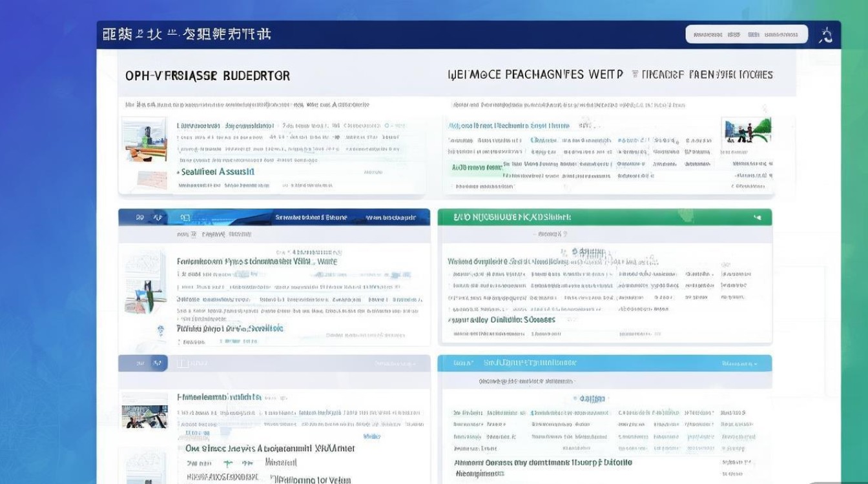Click the small icon at the green panel header's right end

click(x=757, y=218)
